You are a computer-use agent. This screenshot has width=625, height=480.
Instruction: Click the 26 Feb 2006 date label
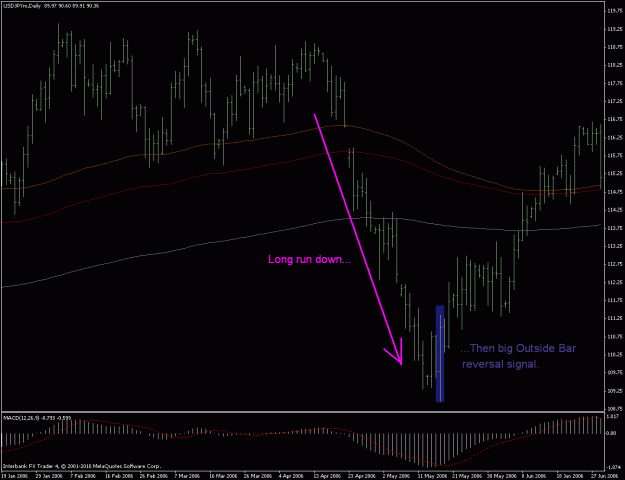pyautogui.click(x=153, y=476)
